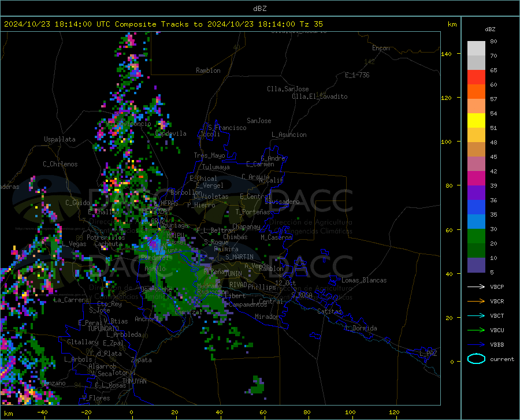This screenshot has width=520, height=420.
Task: Click the T_Porteñas place label
Action: pos(252,212)
